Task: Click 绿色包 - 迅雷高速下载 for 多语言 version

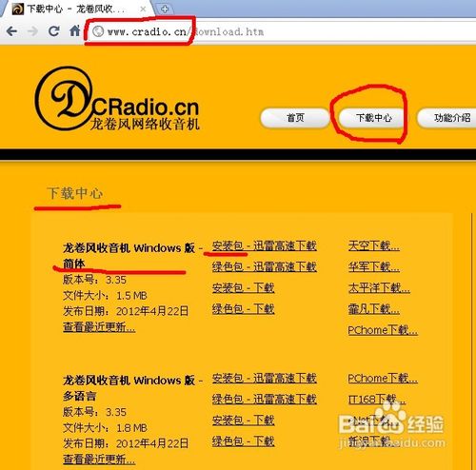Action: pyautogui.click(x=265, y=399)
